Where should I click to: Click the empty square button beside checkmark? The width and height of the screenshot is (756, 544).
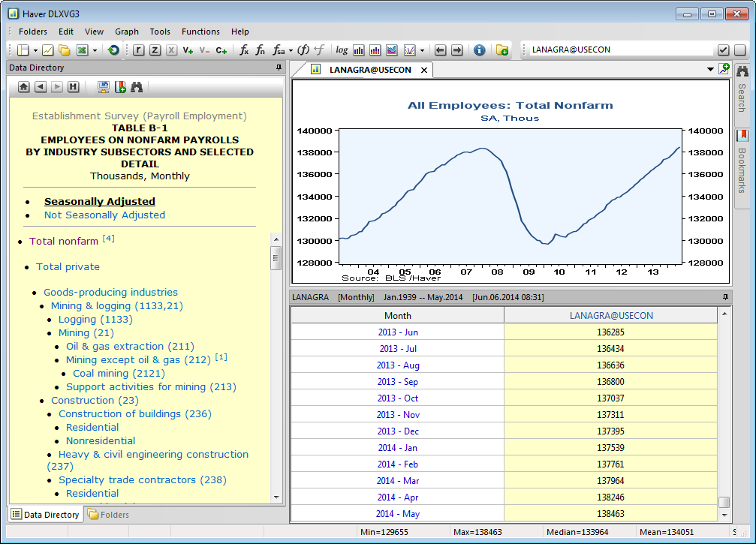(x=740, y=50)
